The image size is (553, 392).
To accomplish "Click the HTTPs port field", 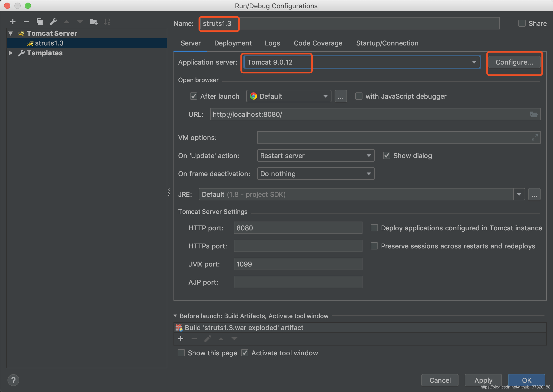I will tap(298, 246).
